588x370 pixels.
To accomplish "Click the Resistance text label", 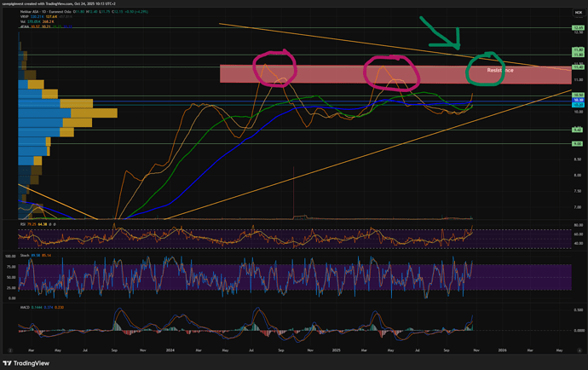I will click(499, 70).
